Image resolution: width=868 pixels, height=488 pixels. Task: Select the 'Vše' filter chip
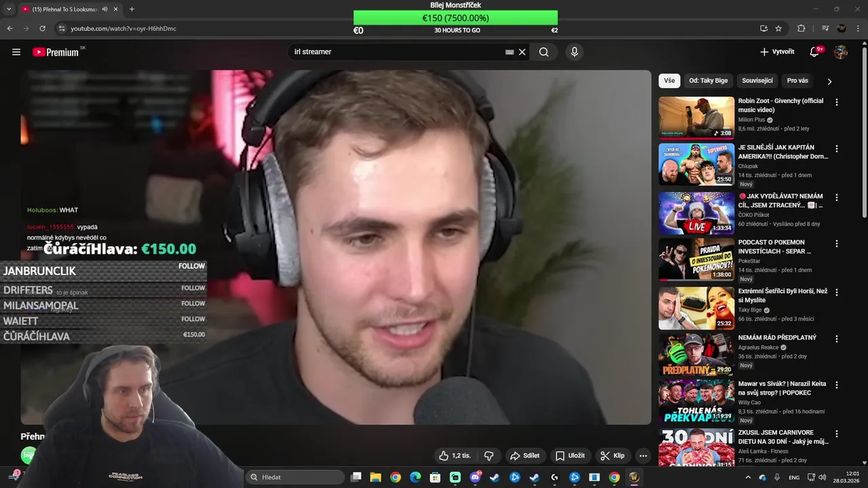click(669, 81)
